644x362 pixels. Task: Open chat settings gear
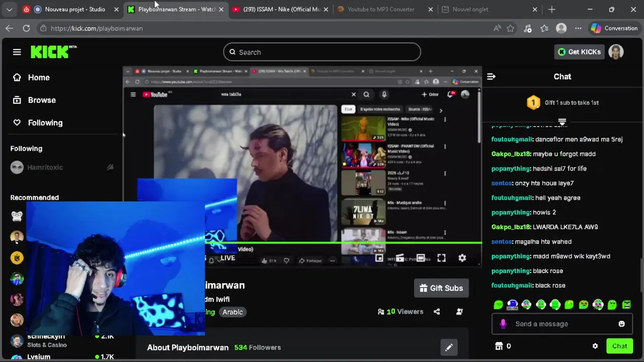595,346
